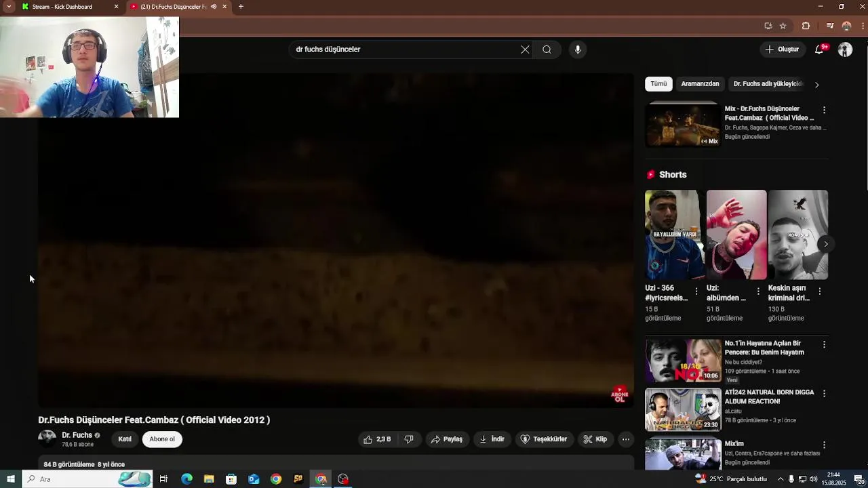Open the date and time clock in system tray
868x488 pixels.
click(x=834, y=479)
